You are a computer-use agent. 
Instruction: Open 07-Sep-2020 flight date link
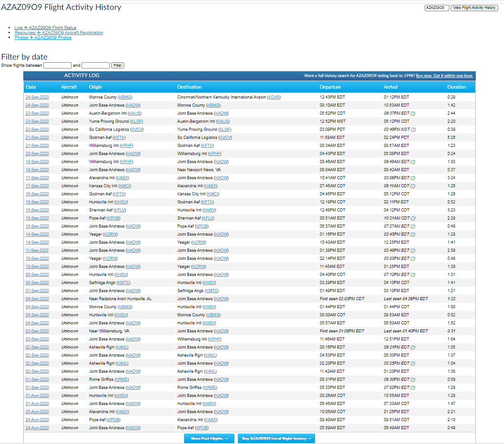pos(37,291)
